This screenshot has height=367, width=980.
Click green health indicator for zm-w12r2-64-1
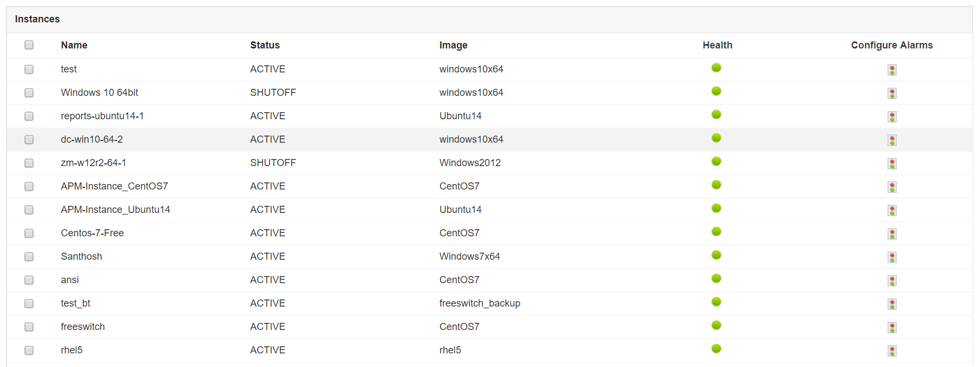coord(716,161)
